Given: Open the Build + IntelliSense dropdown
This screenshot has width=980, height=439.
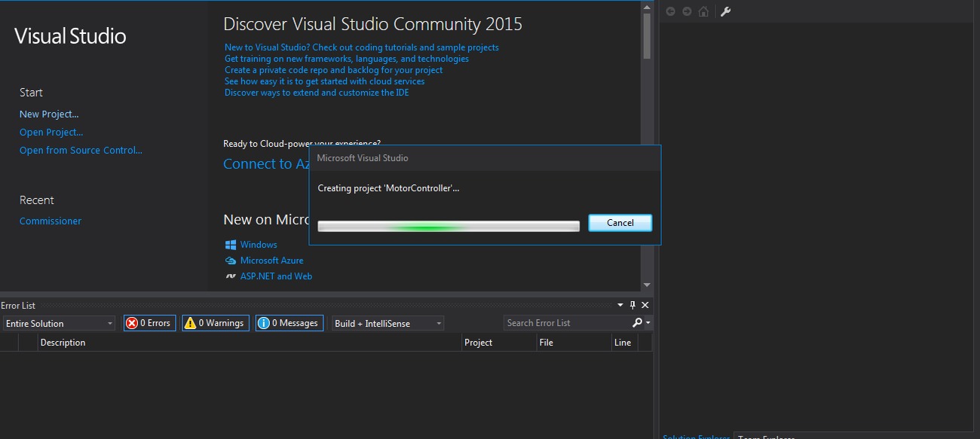Looking at the screenshot, I should pyautogui.click(x=387, y=323).
